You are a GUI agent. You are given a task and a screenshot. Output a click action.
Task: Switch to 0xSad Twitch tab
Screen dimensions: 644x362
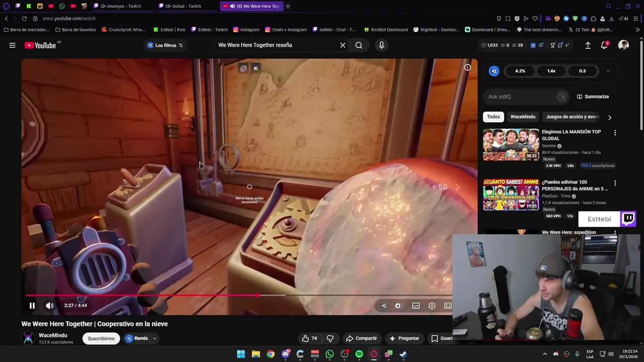[186, 6]
